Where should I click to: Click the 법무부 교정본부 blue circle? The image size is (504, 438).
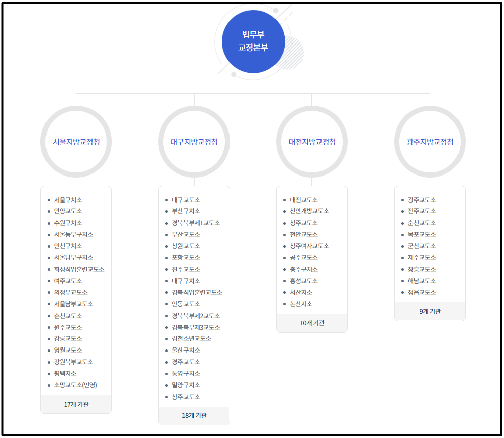(253, 41)
